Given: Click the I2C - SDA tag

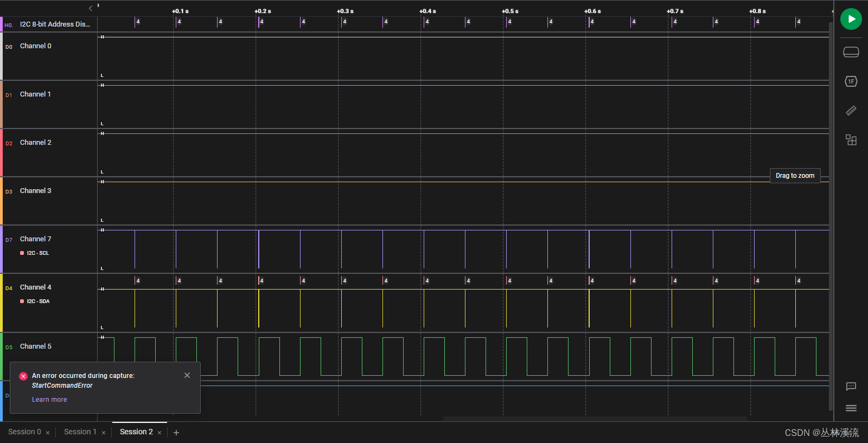Looking at the screenshot, I should (x=35, y=301).
